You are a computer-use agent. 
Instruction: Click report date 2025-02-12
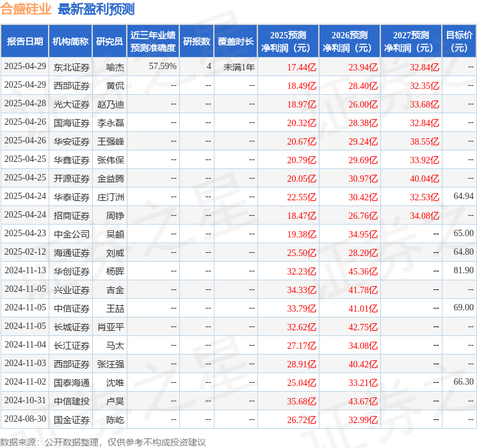25,252
